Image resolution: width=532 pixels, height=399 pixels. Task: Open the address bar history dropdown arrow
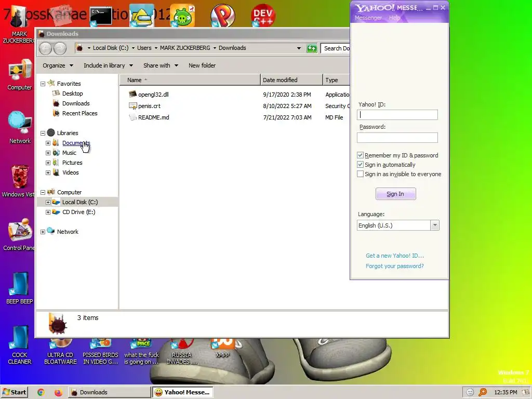click(x=299, y=48)
